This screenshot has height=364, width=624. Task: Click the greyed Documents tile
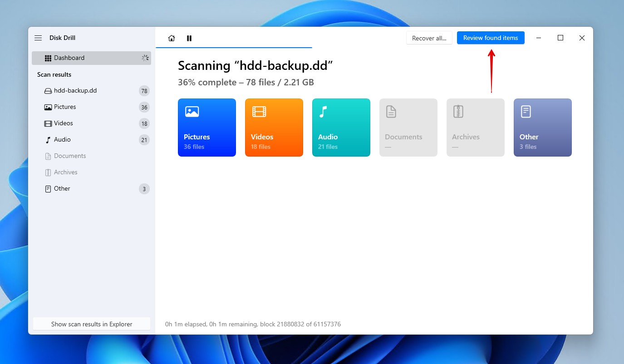[x=408, y=128]
